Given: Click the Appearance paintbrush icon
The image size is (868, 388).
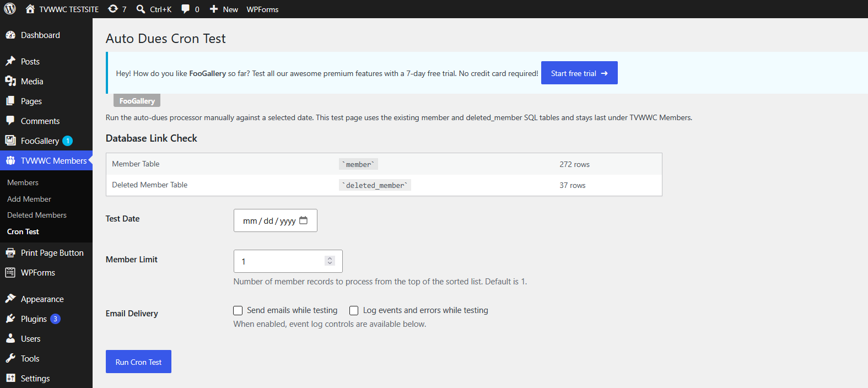Looking at the screenshot, I should 10,299.
